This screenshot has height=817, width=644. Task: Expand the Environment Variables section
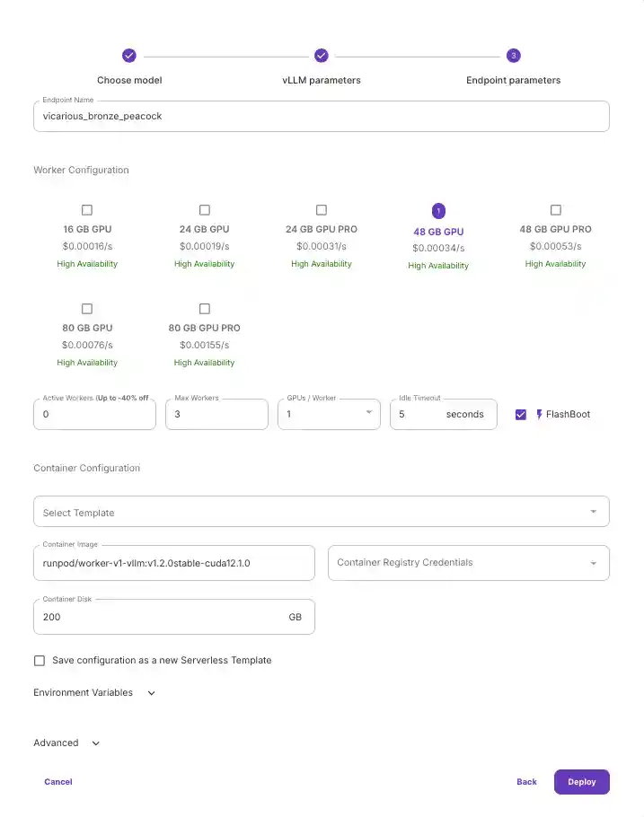point(94,693)
